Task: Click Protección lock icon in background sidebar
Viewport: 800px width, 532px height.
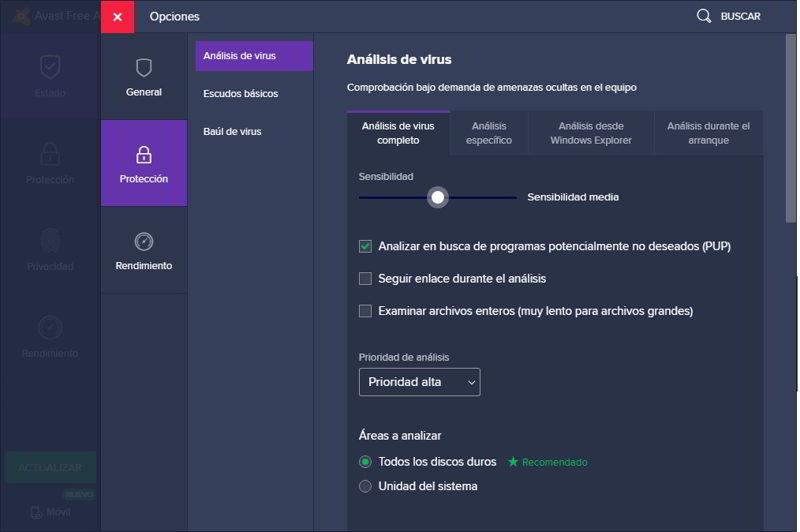Action: point(50,154)
